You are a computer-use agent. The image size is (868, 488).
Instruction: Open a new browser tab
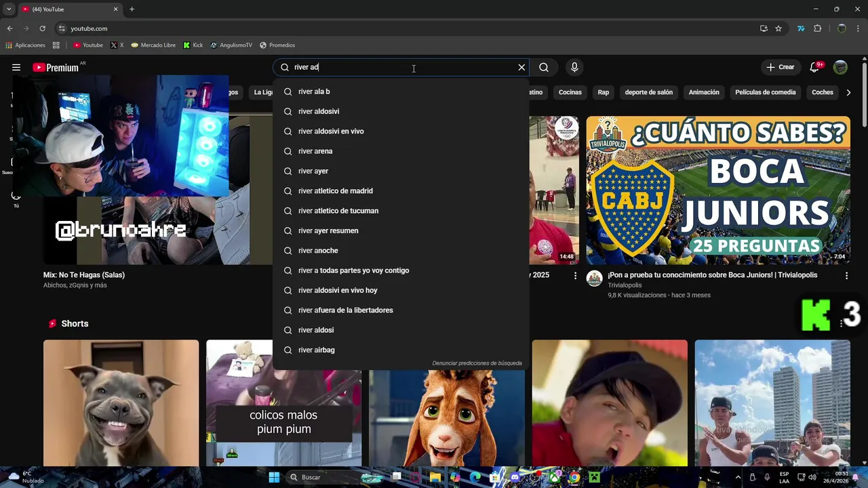tap(132, 9)
